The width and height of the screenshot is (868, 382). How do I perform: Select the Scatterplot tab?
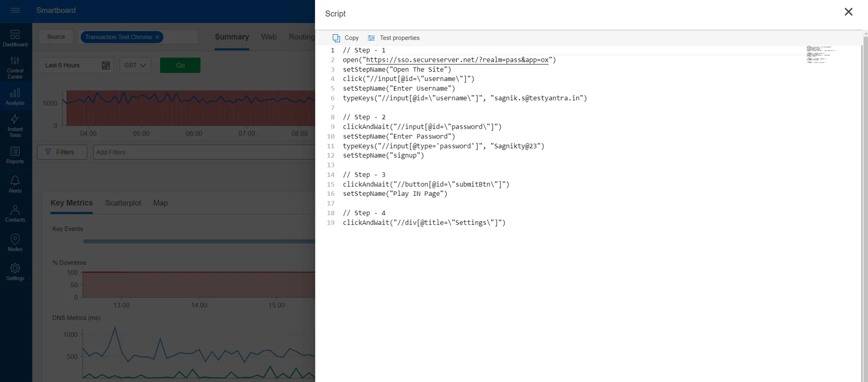[x=123, y=203]
